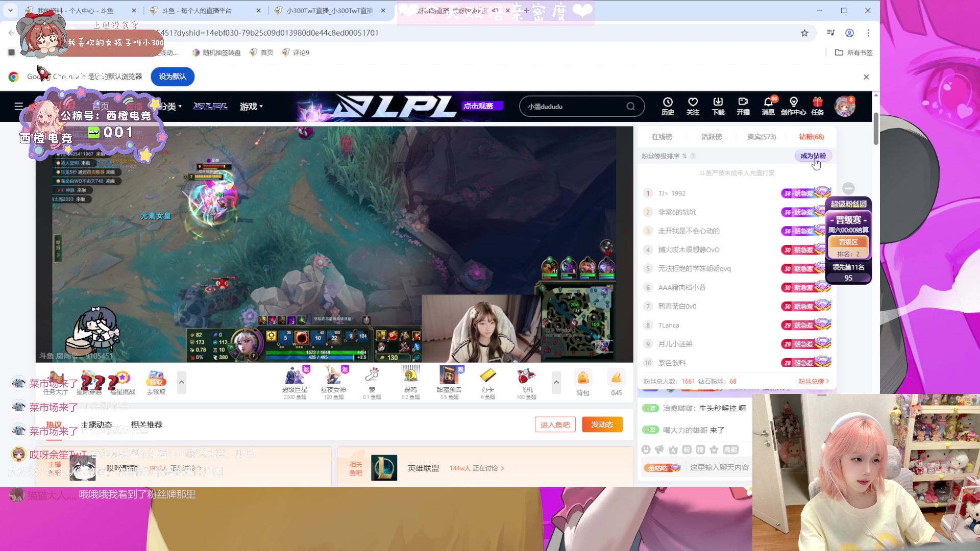
Task: Open 英雄联盟 鱼吧 discussion chevron
Action: [x=502, y=468]
